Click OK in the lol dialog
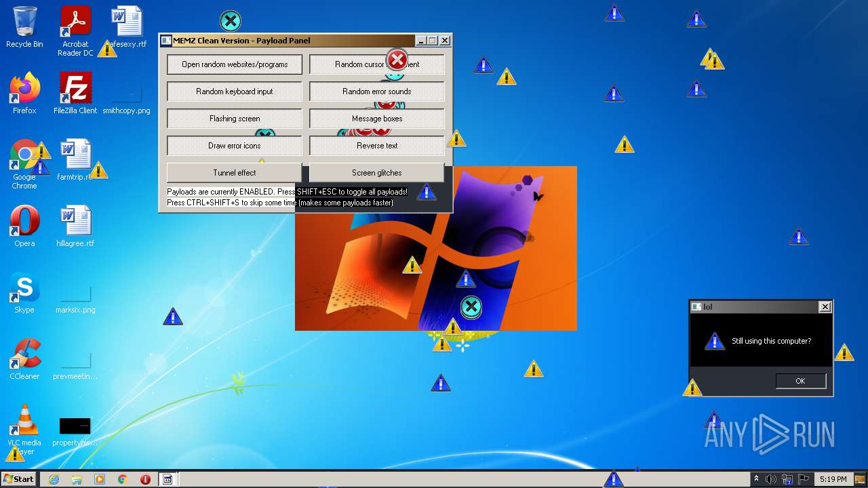This screenshot has height=488, width=868. click(x=801, y=381)
